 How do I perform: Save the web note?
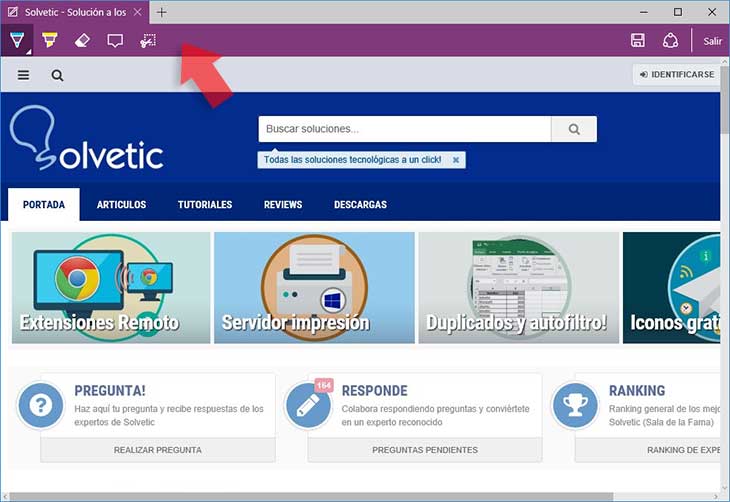638,41
